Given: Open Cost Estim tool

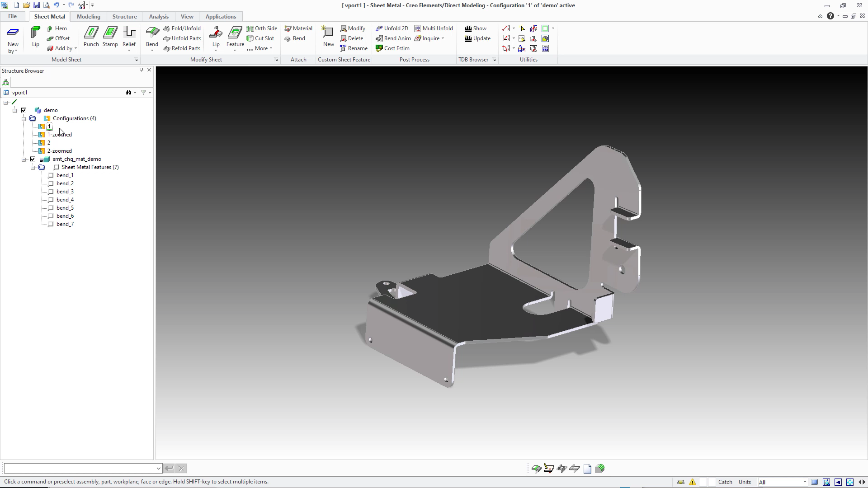Looking at the screenshot, I should pos(392,48).
